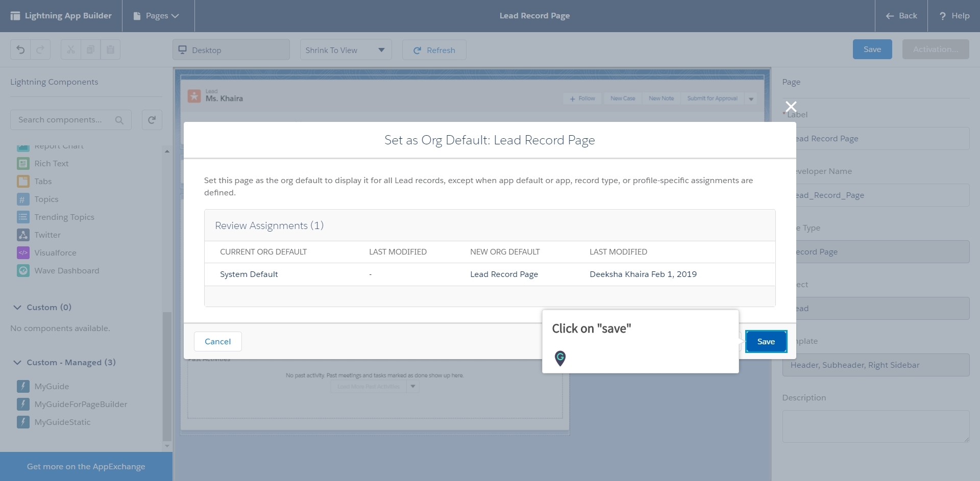Click the Rich Text component label
The image size is (980, 481).
51,163
